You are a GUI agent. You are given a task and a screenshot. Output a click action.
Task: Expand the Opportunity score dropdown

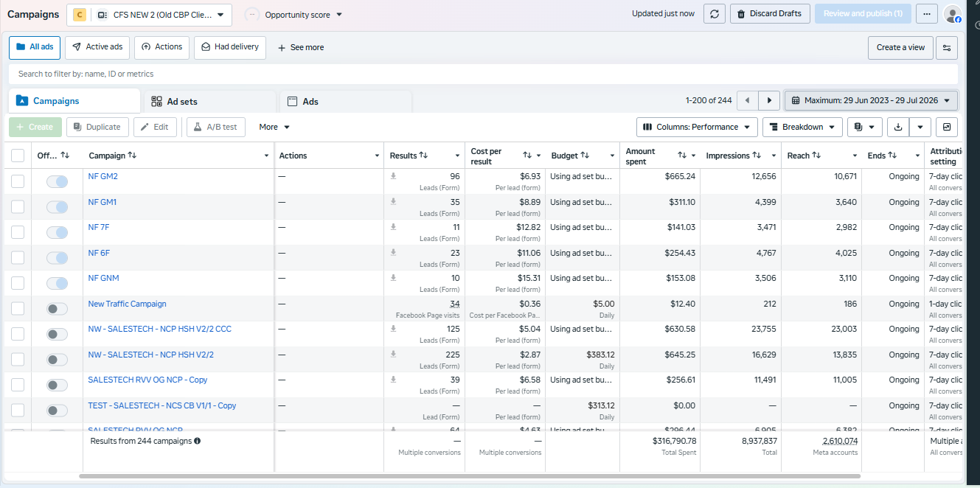(x=294, y=15)
